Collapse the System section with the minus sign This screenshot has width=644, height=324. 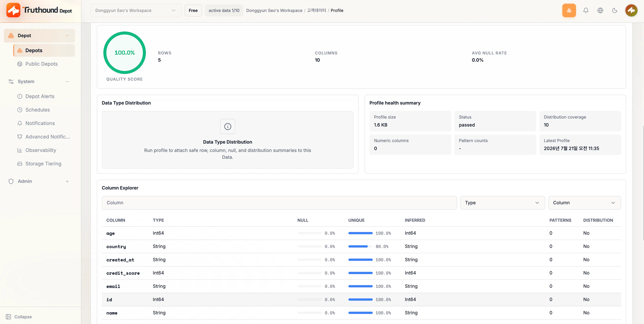[67, 82]
